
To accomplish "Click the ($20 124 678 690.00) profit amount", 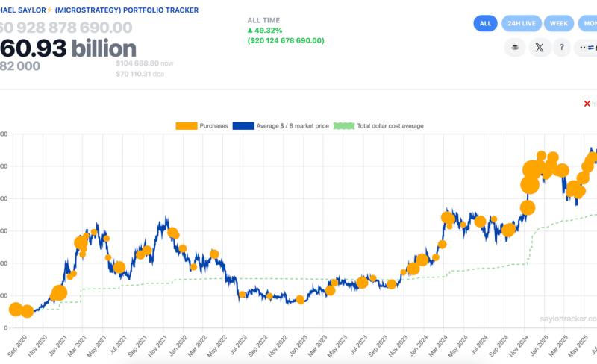I will click(286, 40).
